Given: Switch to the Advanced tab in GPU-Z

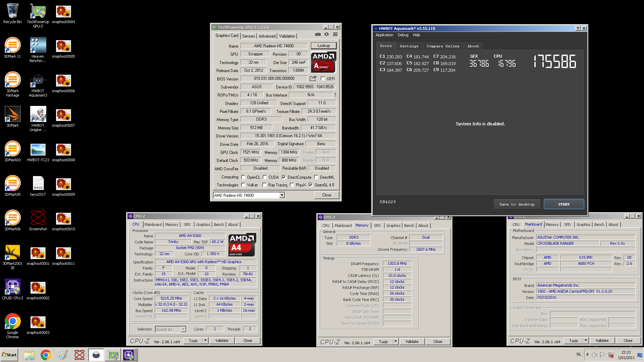Looking at the screenshot, I should [267, 36].
